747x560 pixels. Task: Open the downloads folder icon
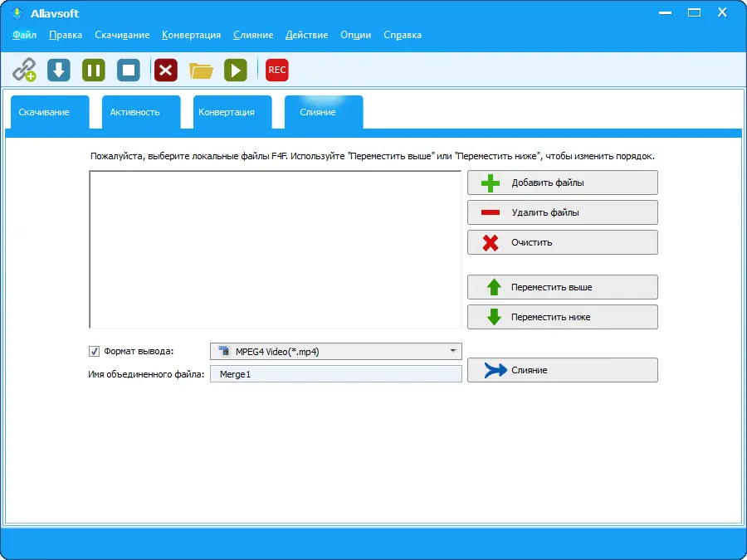click(x=201, y=70)
